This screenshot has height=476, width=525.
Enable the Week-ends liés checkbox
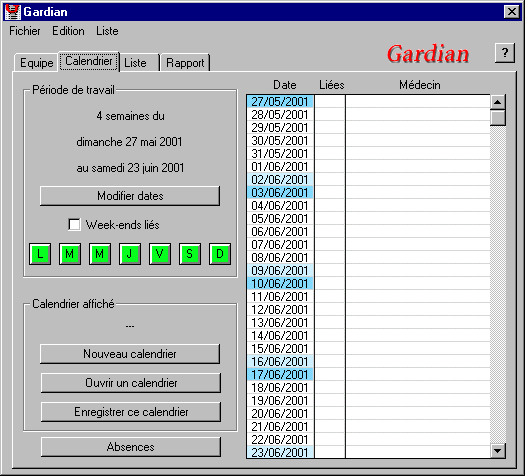pyautogui.click(x=74, y=225)
